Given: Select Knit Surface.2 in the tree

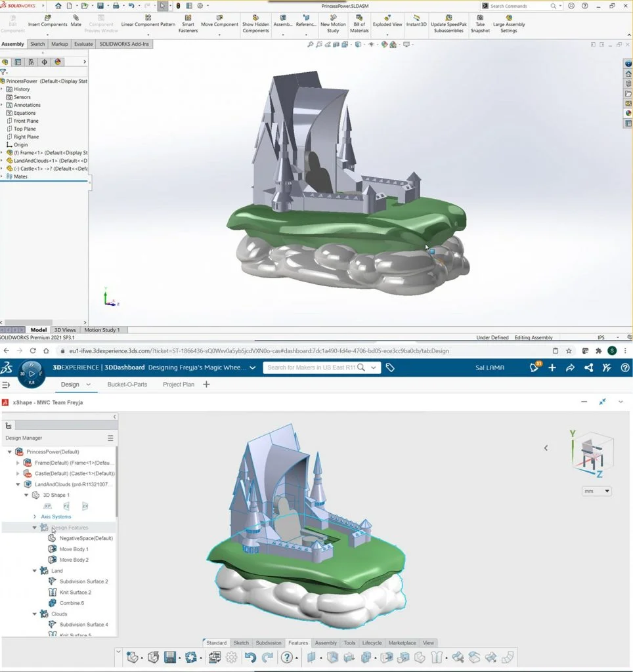Looking at the screenshot, I should tap(75, 592).
